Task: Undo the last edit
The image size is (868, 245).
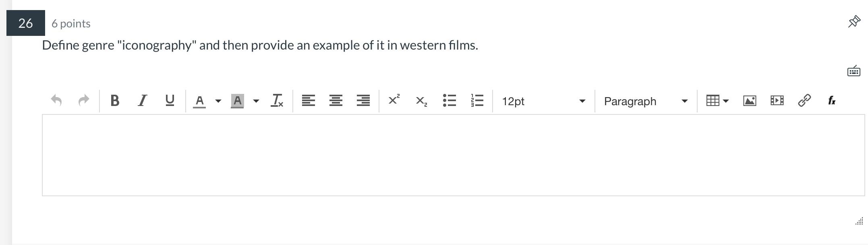Action: coord(58,101)
